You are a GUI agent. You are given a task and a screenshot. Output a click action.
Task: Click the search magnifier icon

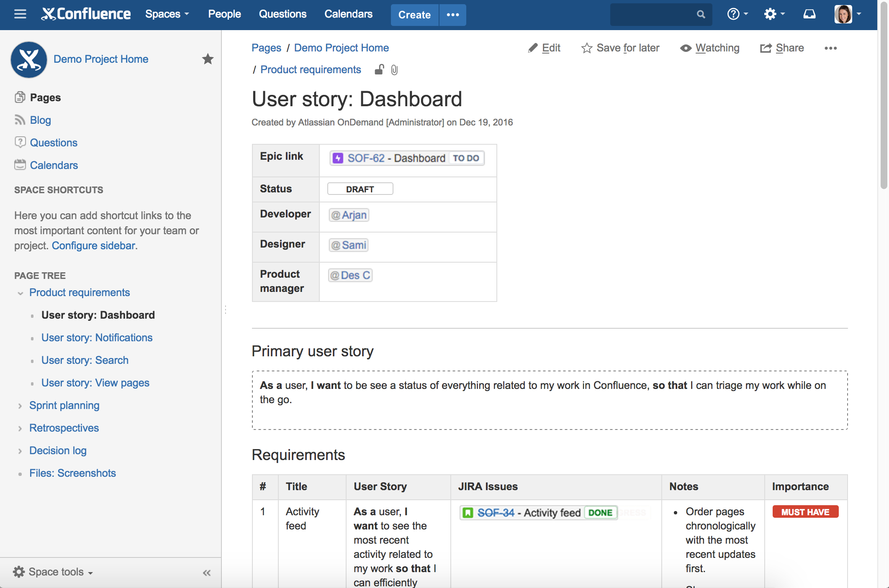[x=701, y=14]
